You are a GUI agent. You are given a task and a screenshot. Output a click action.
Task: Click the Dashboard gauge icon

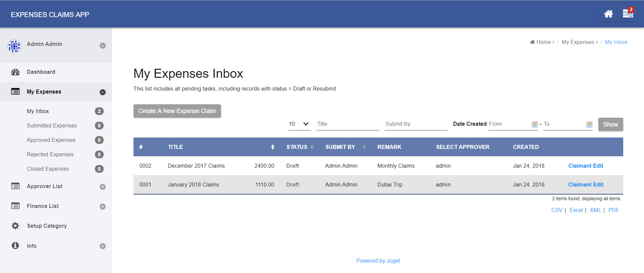tap(15, 72)
